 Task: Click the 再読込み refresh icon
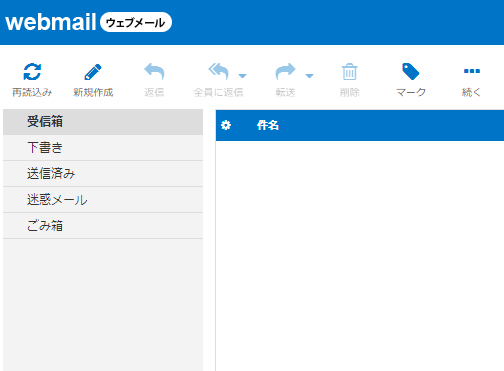(32, 72)
